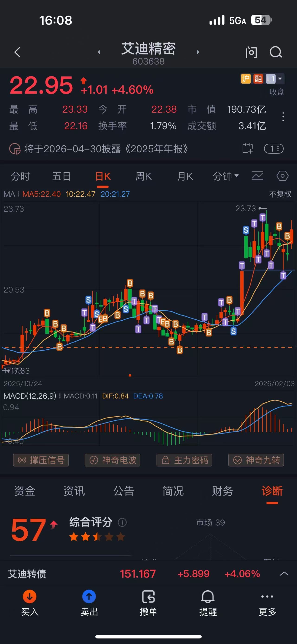Tap the 综合评分 57 score
Screen dimensions: 297x644
click(29, 530)
